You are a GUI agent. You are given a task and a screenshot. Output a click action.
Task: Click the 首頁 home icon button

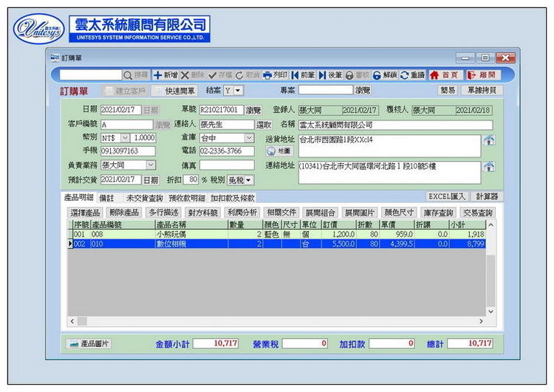click(x=445, y=75)
